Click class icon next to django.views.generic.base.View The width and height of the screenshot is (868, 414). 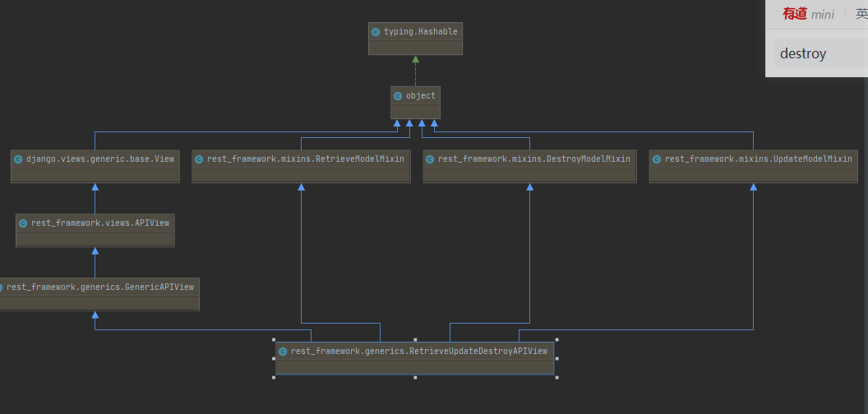coord(18,159)
